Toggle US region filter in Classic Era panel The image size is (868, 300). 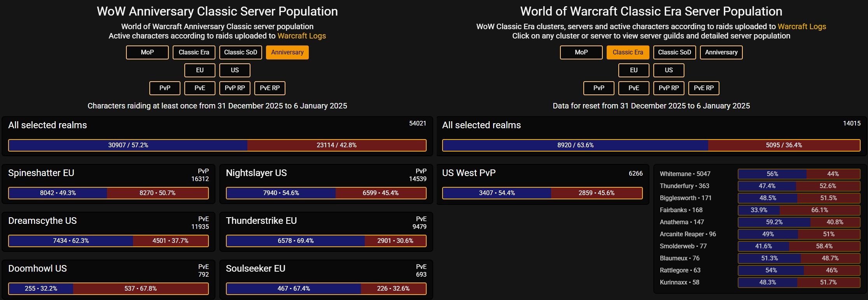click(x=669, y=70)
